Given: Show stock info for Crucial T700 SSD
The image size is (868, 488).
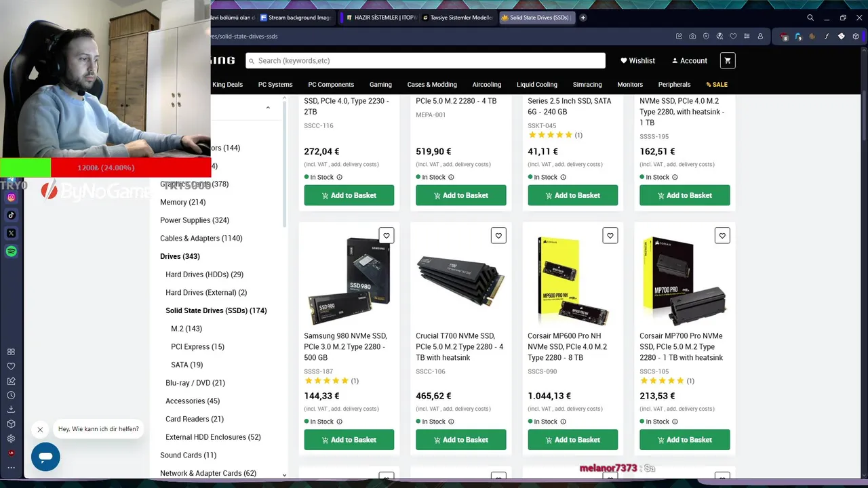Looking at the screenshot, I should click(451, 422).
